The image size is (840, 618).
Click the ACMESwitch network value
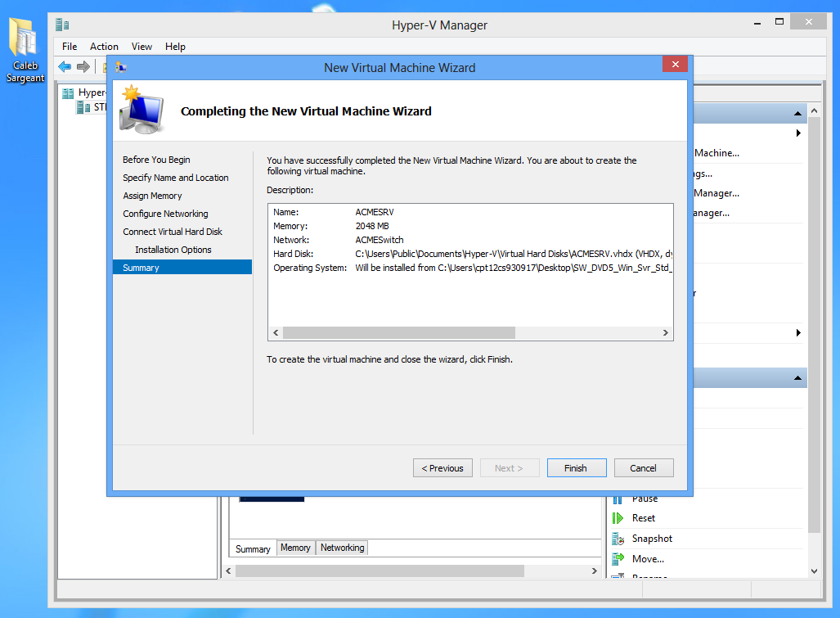(x=380, y=240)
